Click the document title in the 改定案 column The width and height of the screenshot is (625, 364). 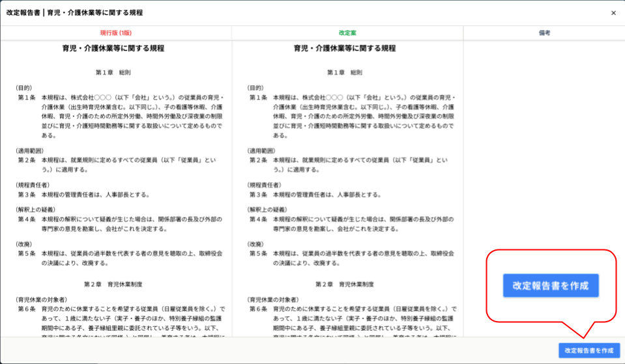pos(345,48)
